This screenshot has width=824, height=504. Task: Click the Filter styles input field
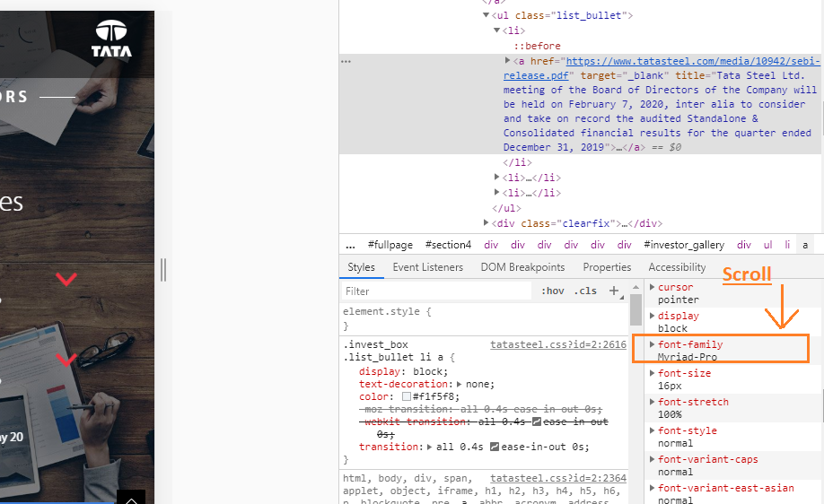(x=436, y=291)
